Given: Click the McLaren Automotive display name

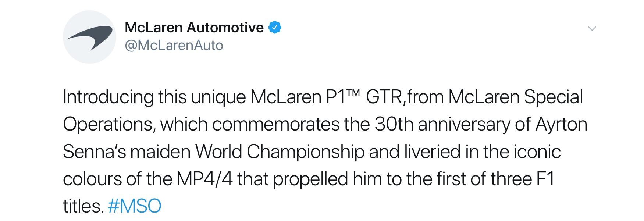Looking at the screenshot, I should pos(194,28).
